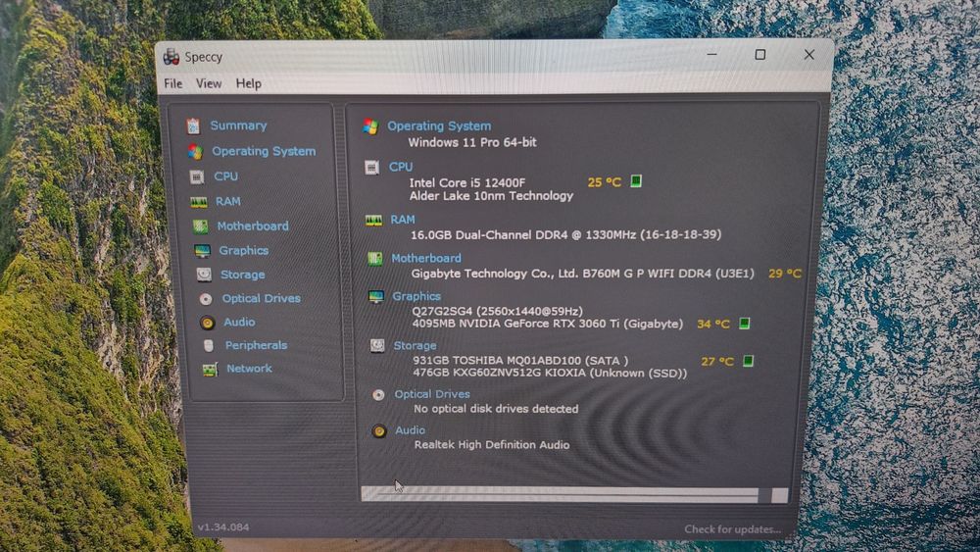Click Audio heading in summary pane

click(410, 430)
